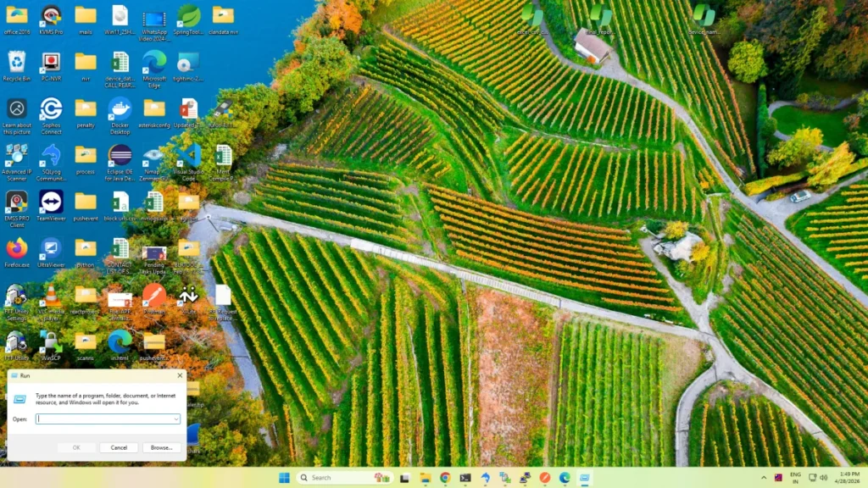
Task: Click the taskbar Search box
Action: click(x=344, y=478)
